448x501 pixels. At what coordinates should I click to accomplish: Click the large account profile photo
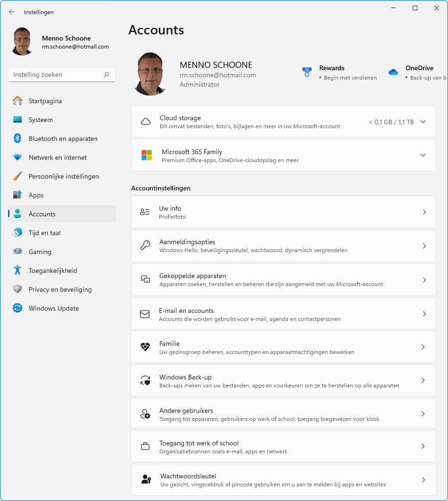tap(150, 74)
